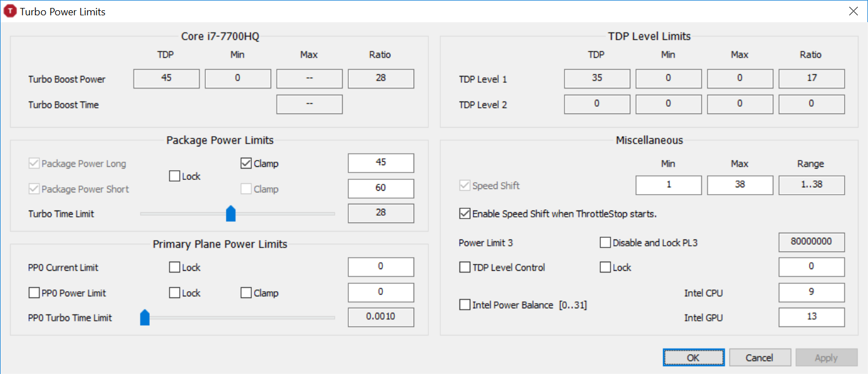Click the TDP Level 2 Min box

[668, 104]
